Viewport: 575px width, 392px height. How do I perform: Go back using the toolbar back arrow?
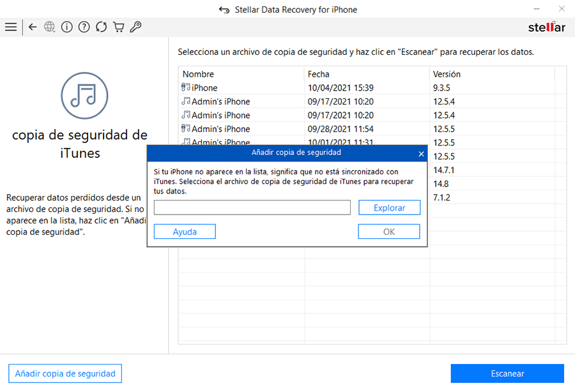pos(33,27)
